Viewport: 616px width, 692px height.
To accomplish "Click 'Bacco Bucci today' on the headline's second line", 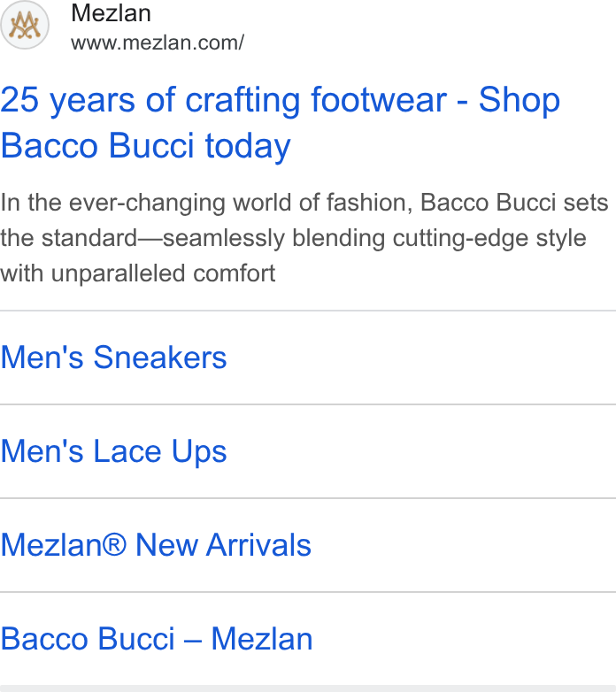I will pos(146,146).
